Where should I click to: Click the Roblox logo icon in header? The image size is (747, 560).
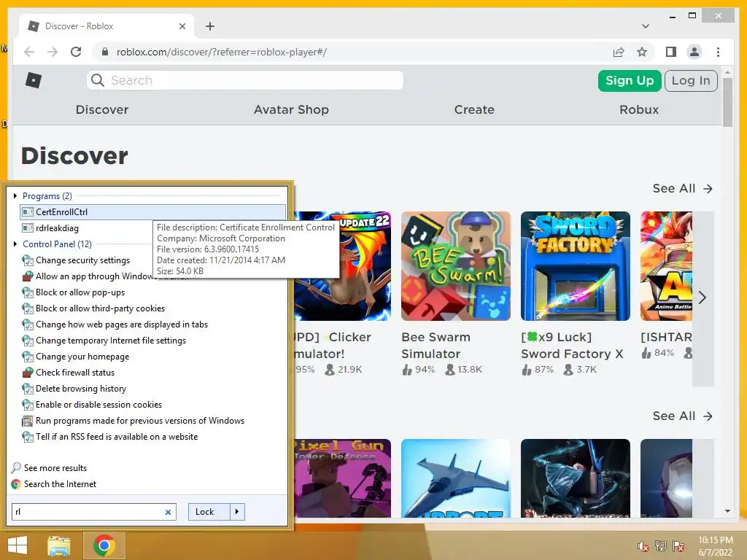pyautogui.click(x=34, y=80)
